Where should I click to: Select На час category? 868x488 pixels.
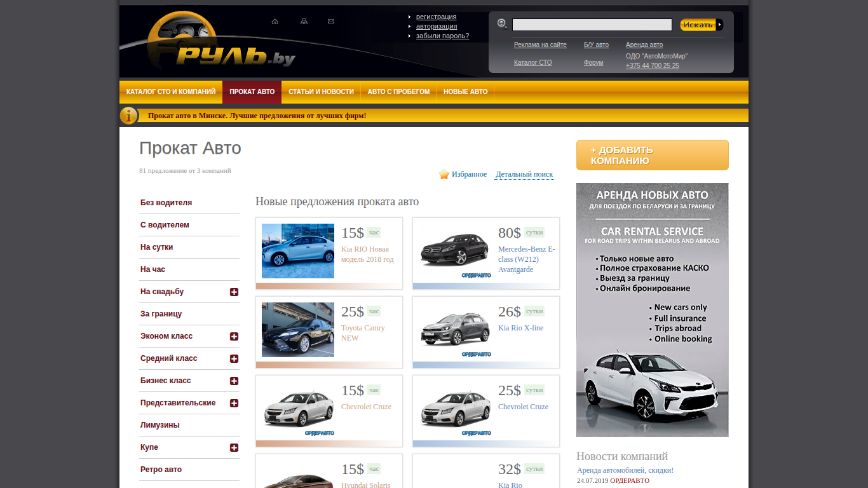point(153,269)
